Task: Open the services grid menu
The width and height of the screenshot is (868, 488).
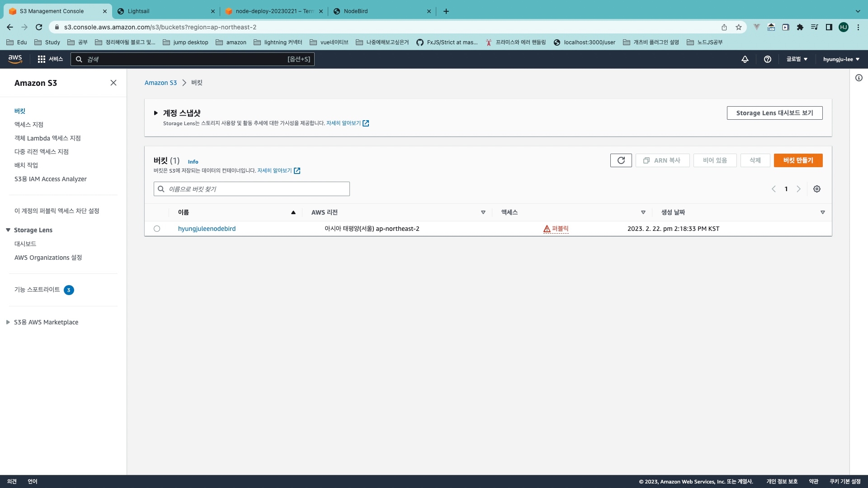Action: [42, 59]
